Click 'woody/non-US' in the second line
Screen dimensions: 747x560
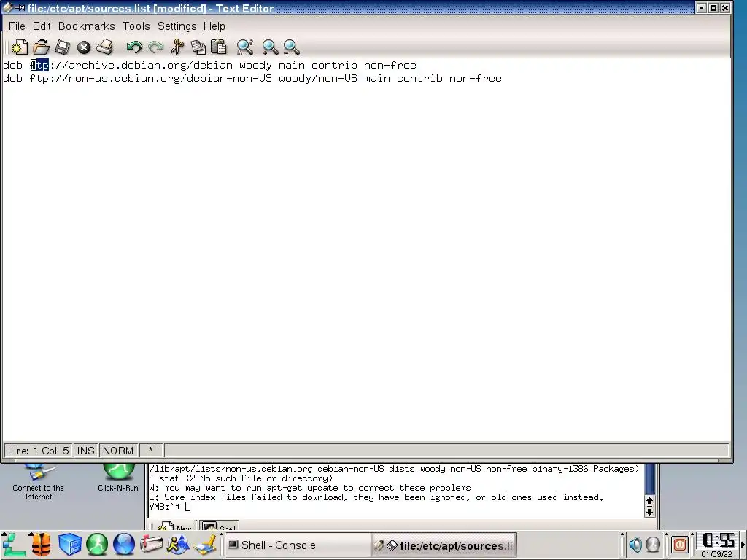pos(318,78)
